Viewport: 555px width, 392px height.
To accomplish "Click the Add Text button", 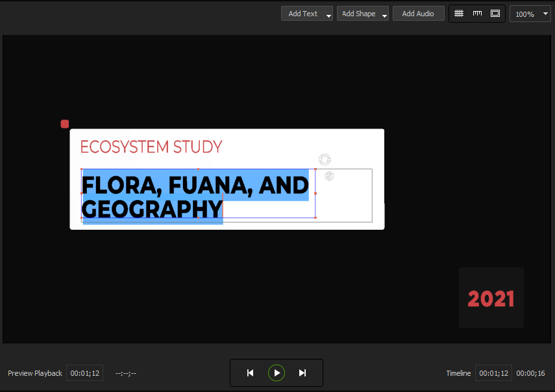I will (x=303, y=14).
